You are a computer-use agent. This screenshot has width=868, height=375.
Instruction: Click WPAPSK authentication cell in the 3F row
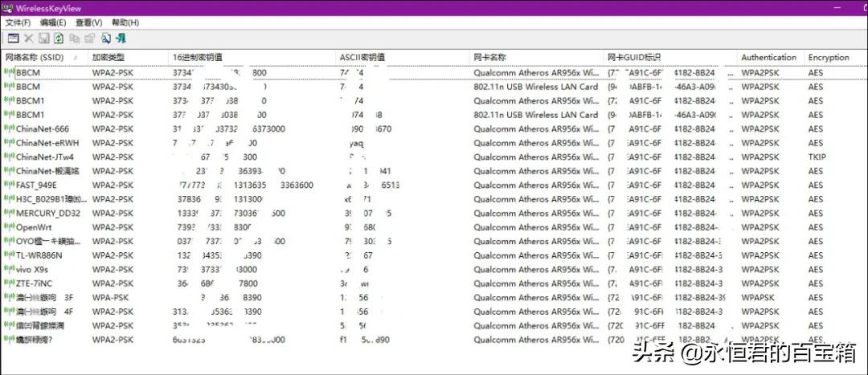pos(759,298)
